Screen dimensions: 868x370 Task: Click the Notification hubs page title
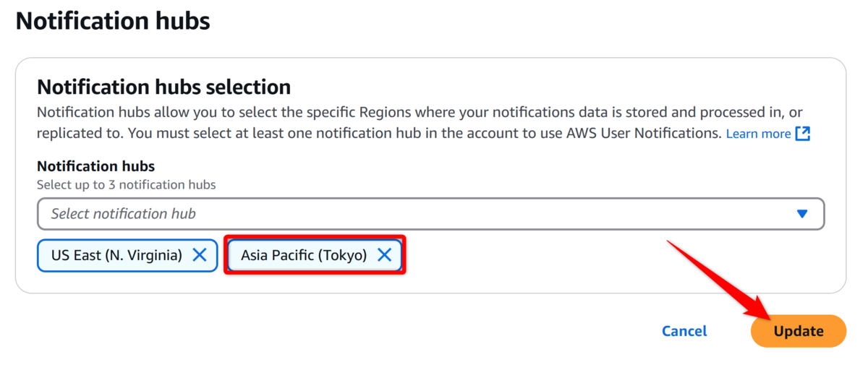coord(113,21)
